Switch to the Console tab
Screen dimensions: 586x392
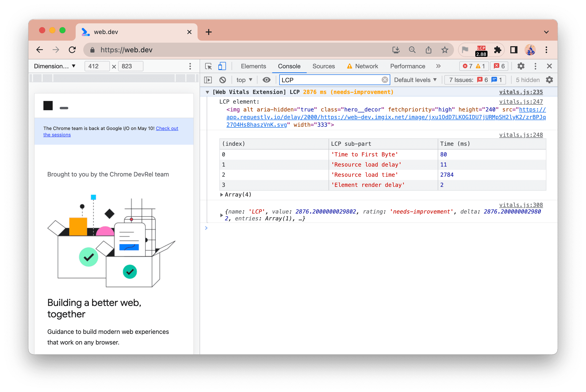click(x=289, y=66)
